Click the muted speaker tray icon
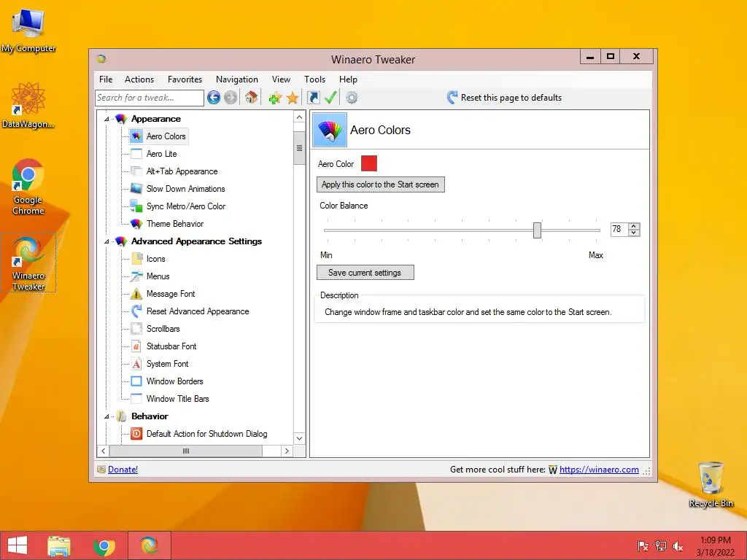 pos(678,546)
